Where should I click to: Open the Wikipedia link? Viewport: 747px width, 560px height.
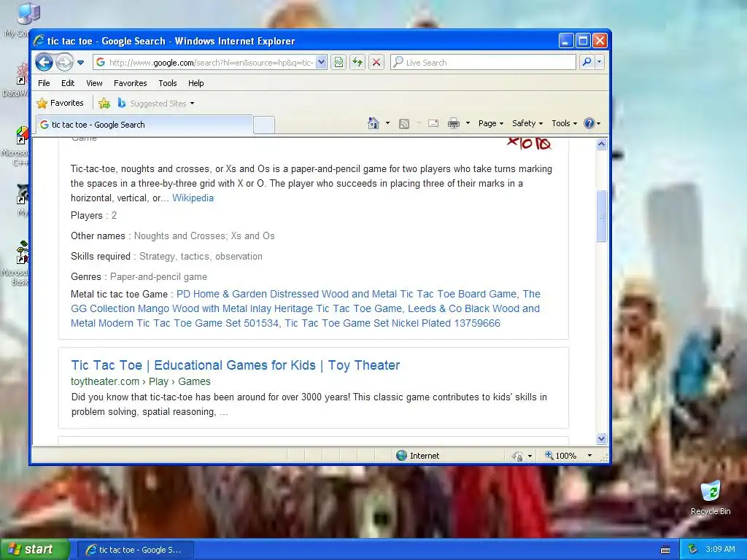point(193,198)
